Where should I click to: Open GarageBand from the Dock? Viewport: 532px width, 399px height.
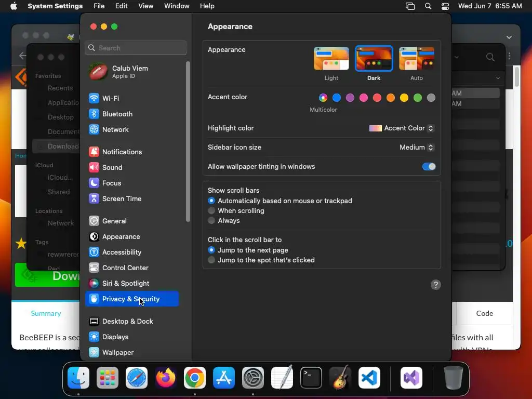point(340,378)
